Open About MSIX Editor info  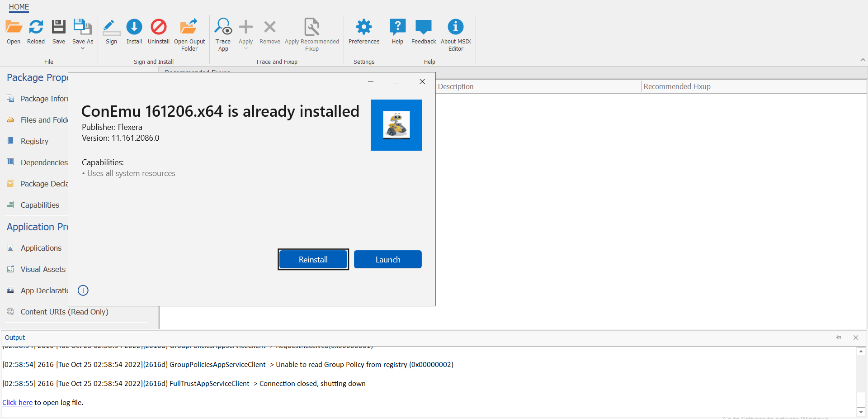click(455, 27)
